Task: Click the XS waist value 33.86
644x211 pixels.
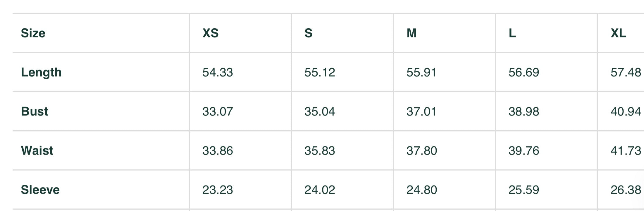Action: pos(218,151)
